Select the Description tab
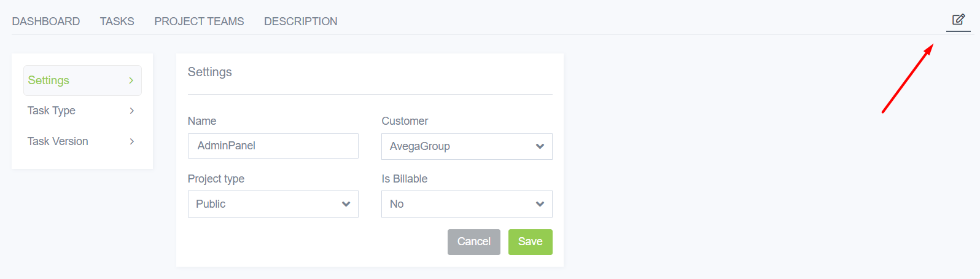The image size is (980, 279). pyautogui.click(x=301, y=22)
